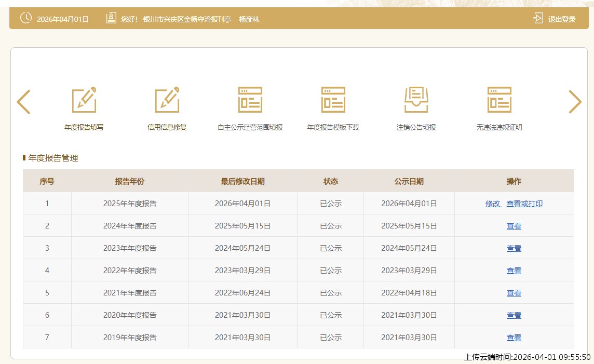The width and height of the screenshot is (594, 364).
Task: Click the 退出登录 text button
Action: 562,19
